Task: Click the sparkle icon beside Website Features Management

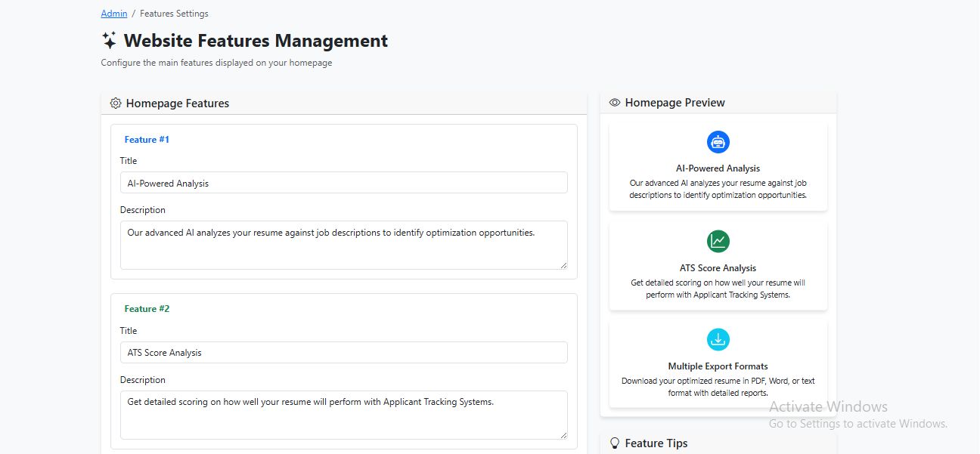Action: (x=109, y=40)
